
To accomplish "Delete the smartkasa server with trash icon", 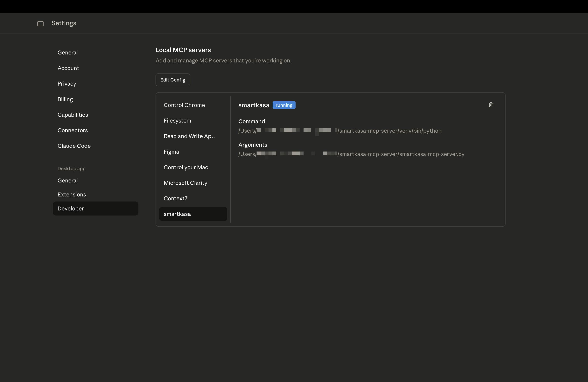I will pos(491,105).
